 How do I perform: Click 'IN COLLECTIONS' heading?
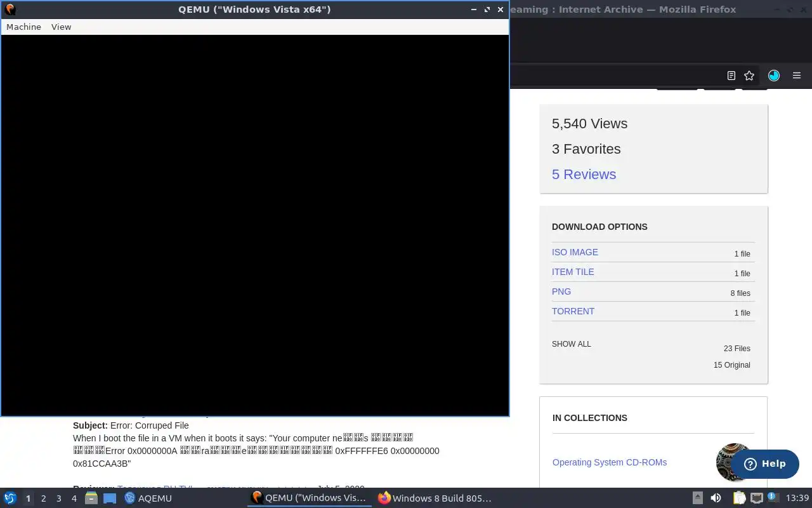coord(590,418)
